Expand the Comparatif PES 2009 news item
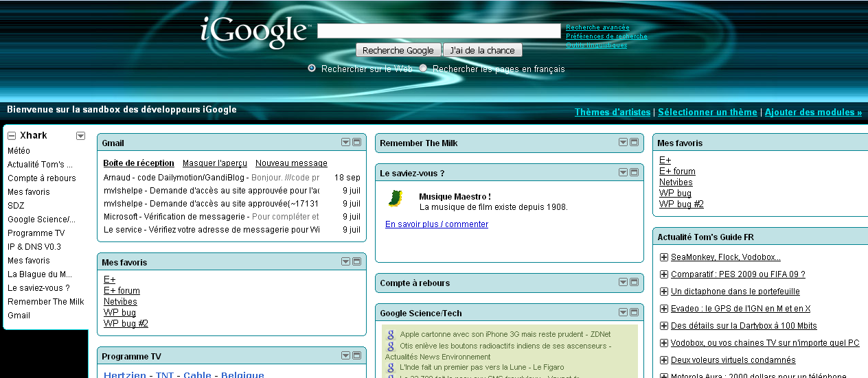 pos(664,274)
